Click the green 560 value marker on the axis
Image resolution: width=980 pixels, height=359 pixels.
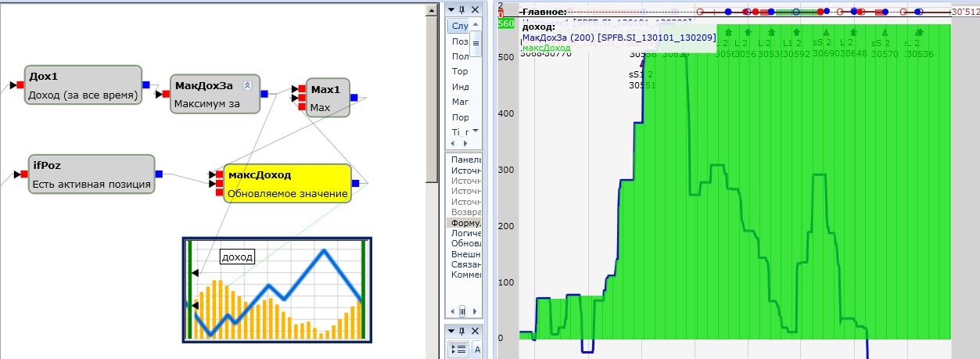pyautogui.click(x=506, y=23)
